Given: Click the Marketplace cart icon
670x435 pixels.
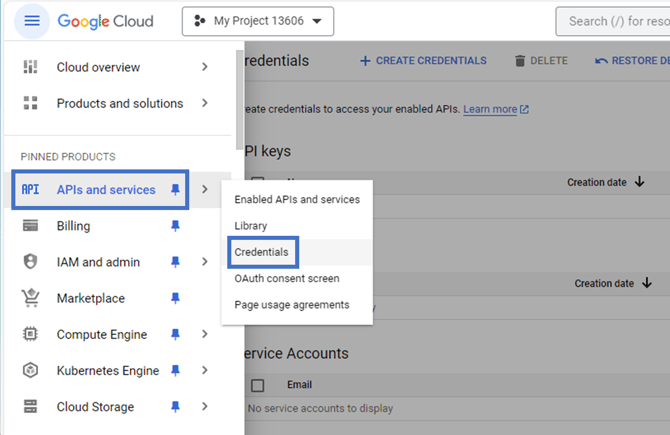Looking at the screenshot, I should [30, 298].
